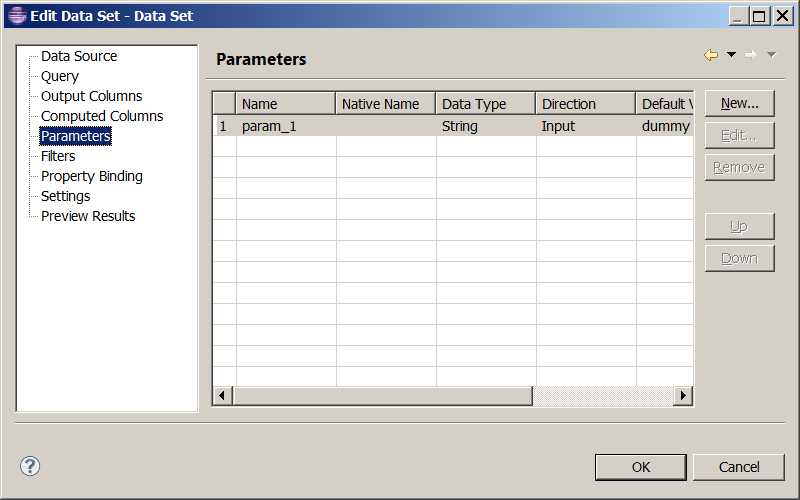Click the Data Type column header
800x500 pixels.
pos(485,104)
